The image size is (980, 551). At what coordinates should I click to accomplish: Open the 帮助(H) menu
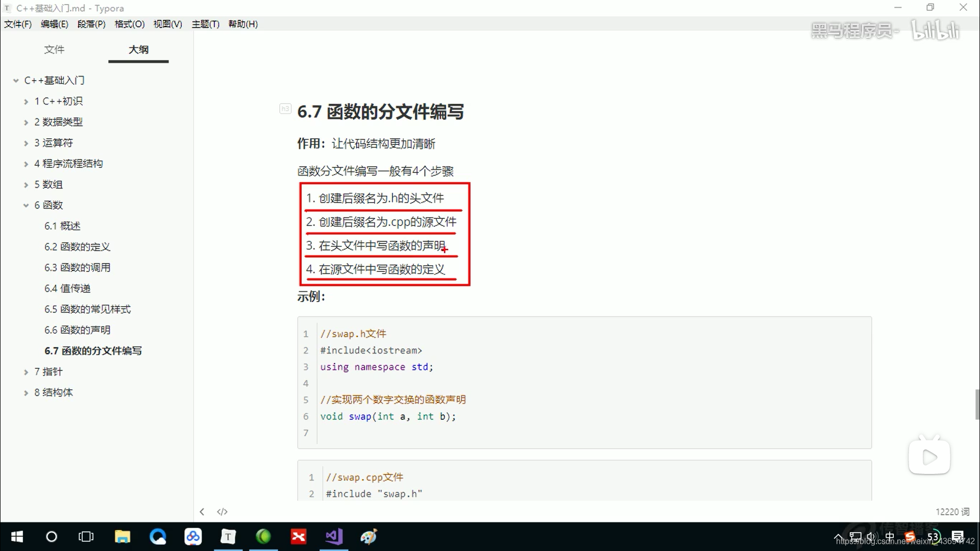click(243, 24)
